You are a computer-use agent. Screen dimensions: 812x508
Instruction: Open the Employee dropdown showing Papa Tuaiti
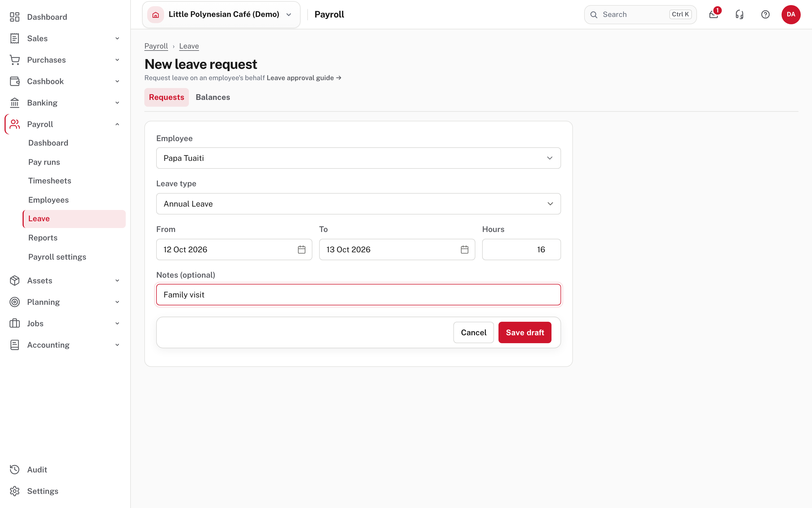tap(358, 158)
